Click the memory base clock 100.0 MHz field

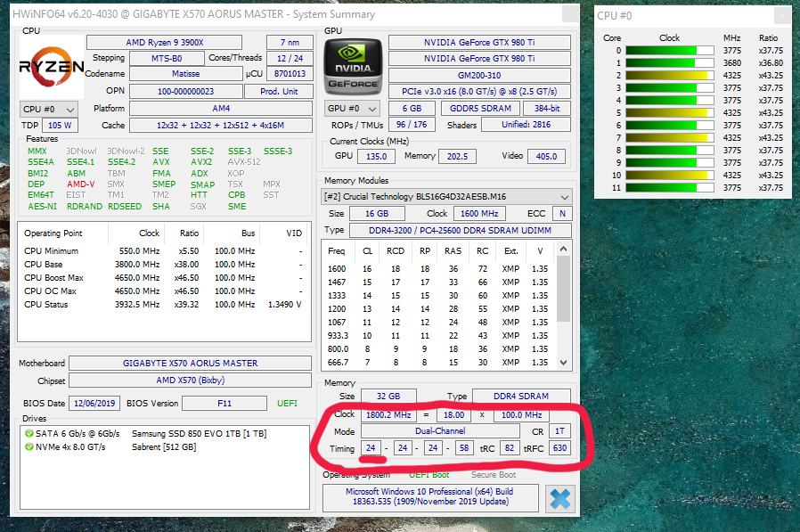pos(521,415)
